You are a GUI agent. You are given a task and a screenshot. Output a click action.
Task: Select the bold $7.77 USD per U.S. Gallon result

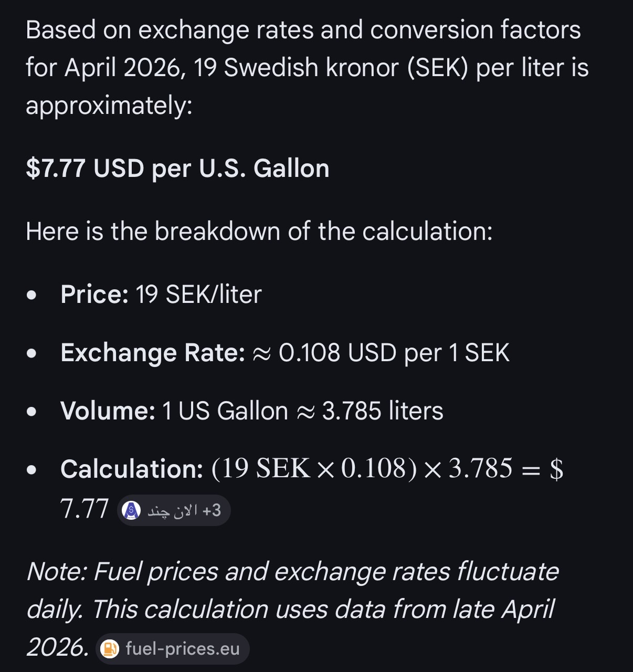coord(177,169)
